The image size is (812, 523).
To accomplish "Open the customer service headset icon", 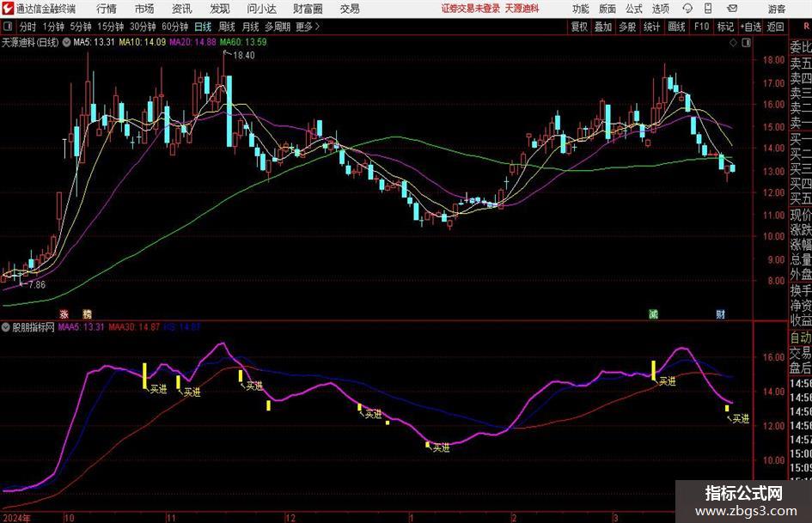I will pos(687,9).
